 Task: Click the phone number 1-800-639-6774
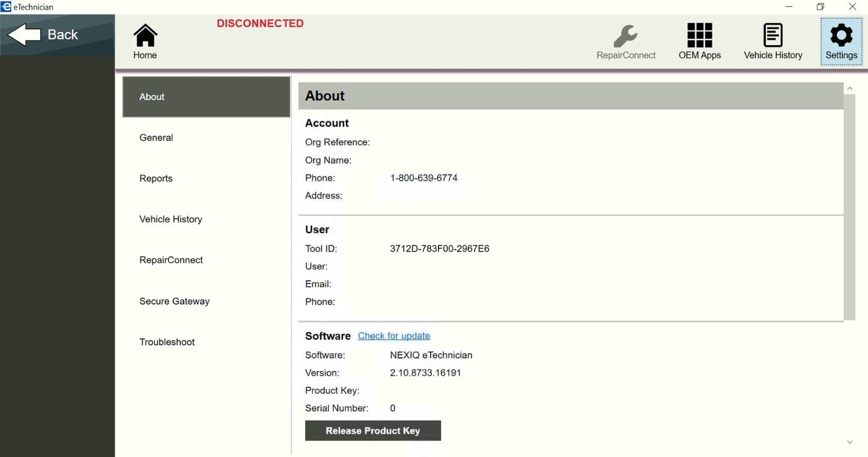pos(423,178)
